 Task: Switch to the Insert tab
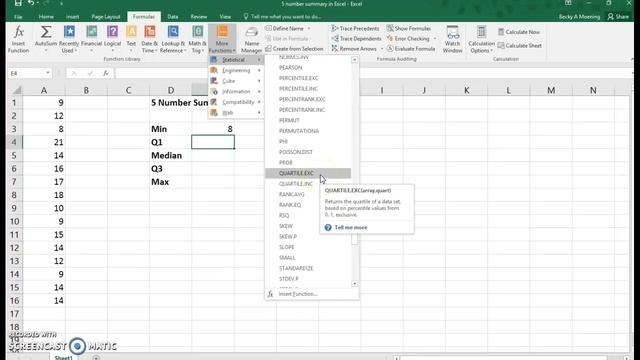(x=73, y=17)
